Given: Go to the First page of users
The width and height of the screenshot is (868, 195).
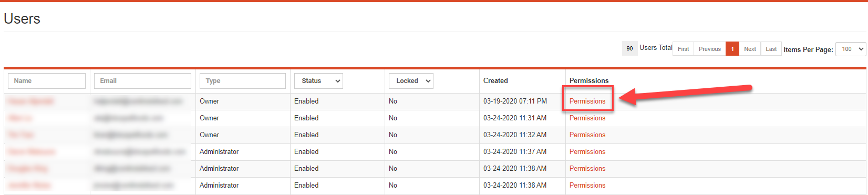Looking at the screenshot, I should (683, 49).
